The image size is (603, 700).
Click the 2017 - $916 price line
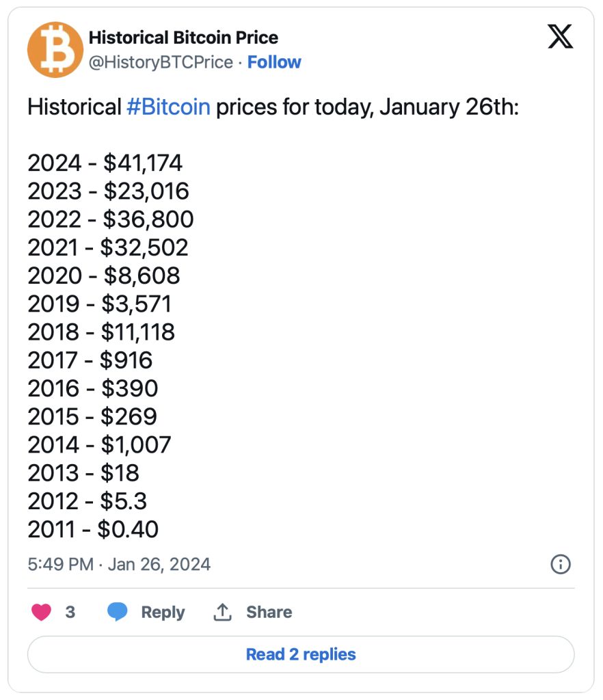tap(90, 360)
